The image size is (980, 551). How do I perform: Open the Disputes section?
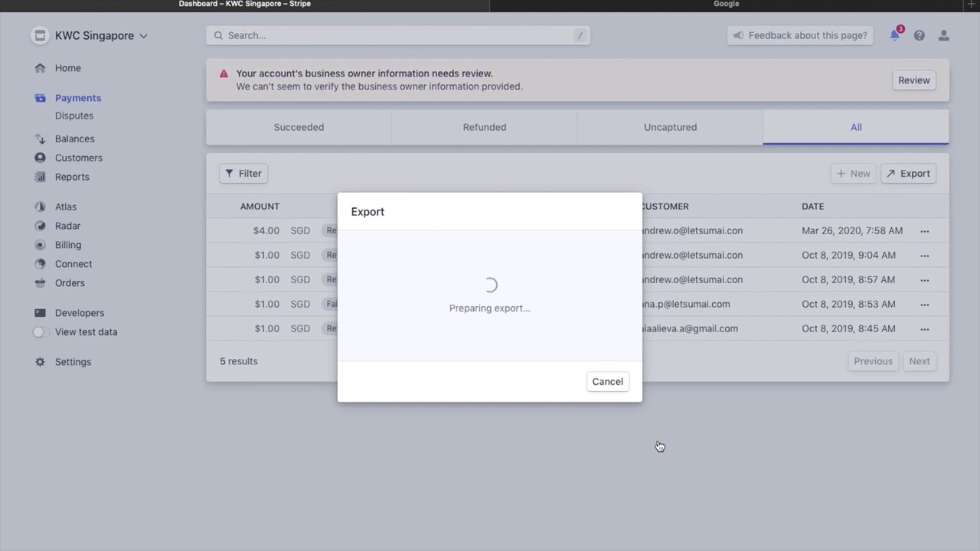pos(74,116)
